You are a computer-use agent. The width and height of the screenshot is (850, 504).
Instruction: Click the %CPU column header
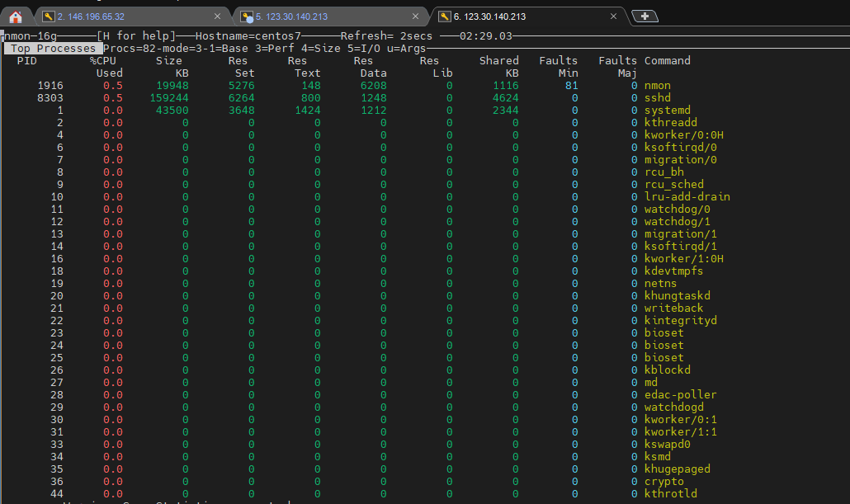click(106, 61)
